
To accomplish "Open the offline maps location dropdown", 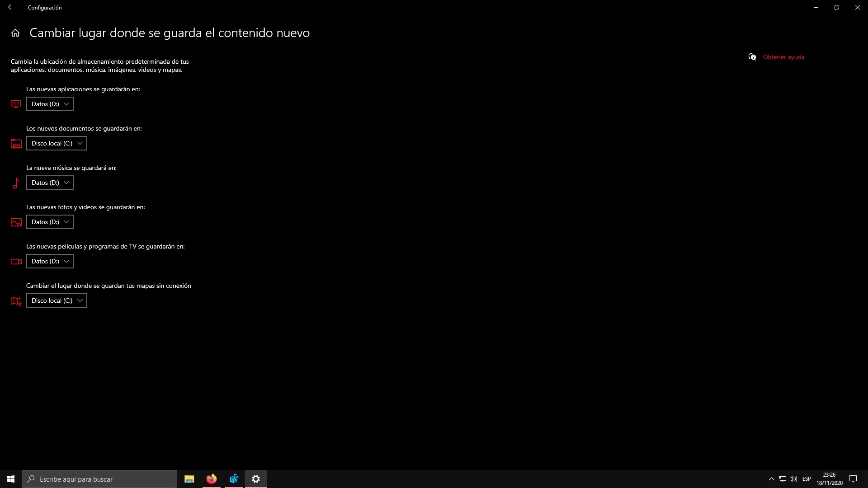I will click(x=57, y=300).
